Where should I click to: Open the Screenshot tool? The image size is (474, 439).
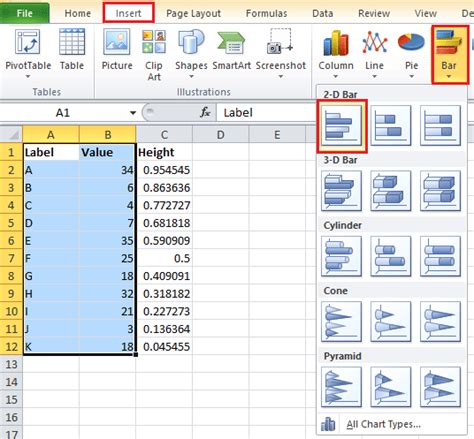(x=281, y=53)
